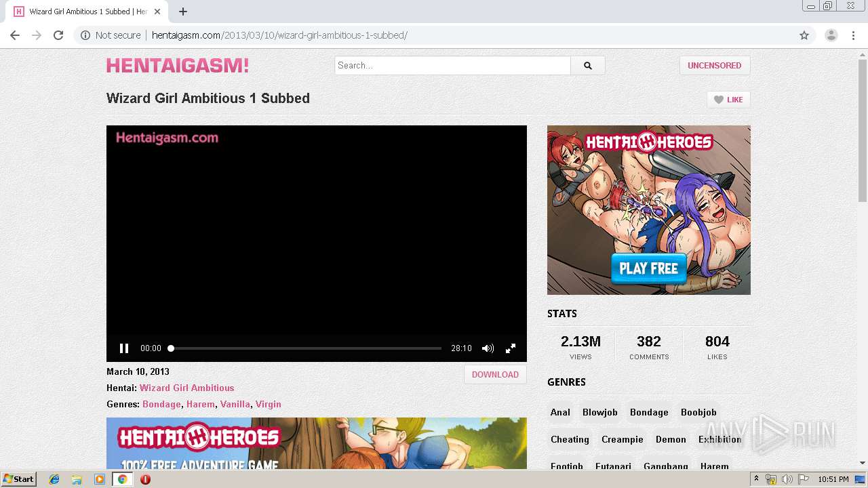Select the Cheating genre tag
This screenshot has height=488, width=868.
coord(570,439)
